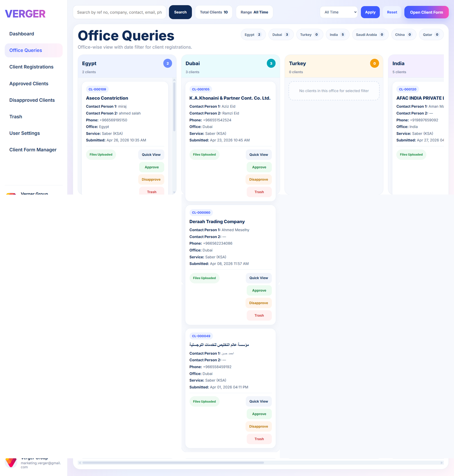Open Client Form Manager
This screenshot has height=476, width=454.
pyautogui.click(x=33, y=150)
